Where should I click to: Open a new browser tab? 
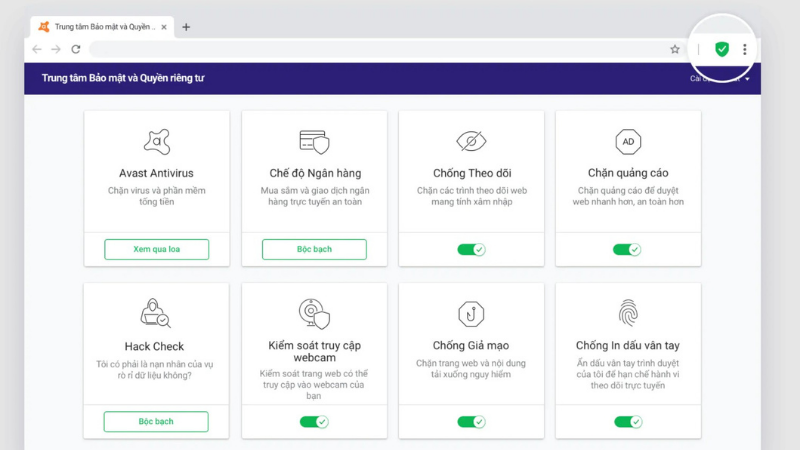186,27
